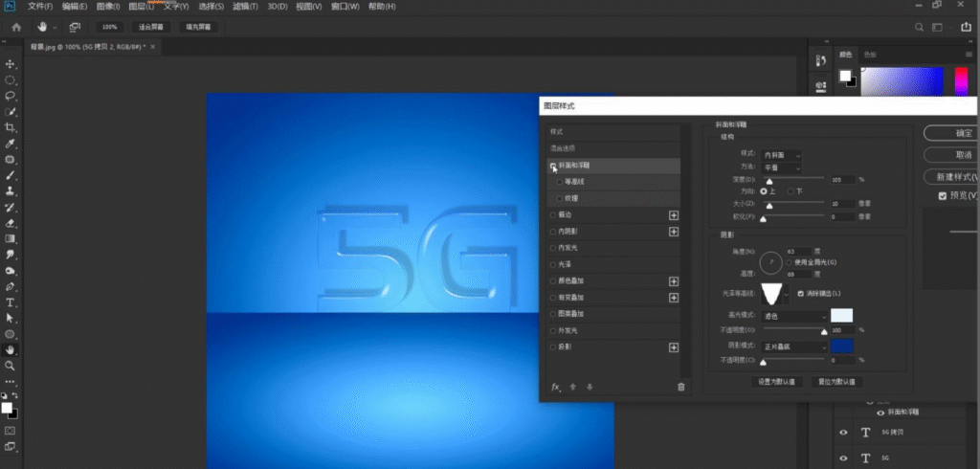Toggle visibility of the 5G 拷贝 layer
980x469 pixels.
click(x=843, y=432)
